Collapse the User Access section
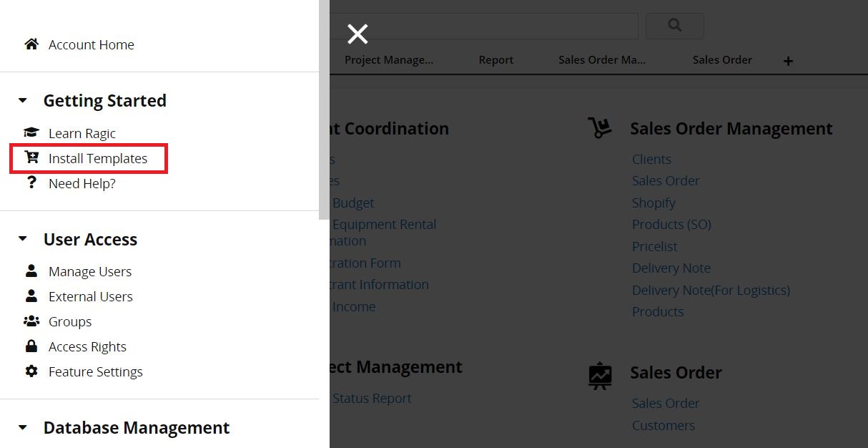 tap(23, 239)
